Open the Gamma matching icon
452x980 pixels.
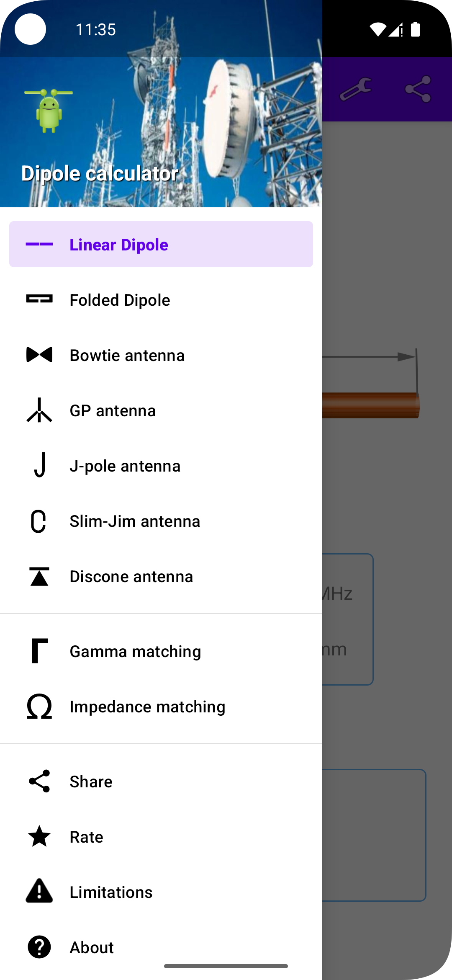39,651
